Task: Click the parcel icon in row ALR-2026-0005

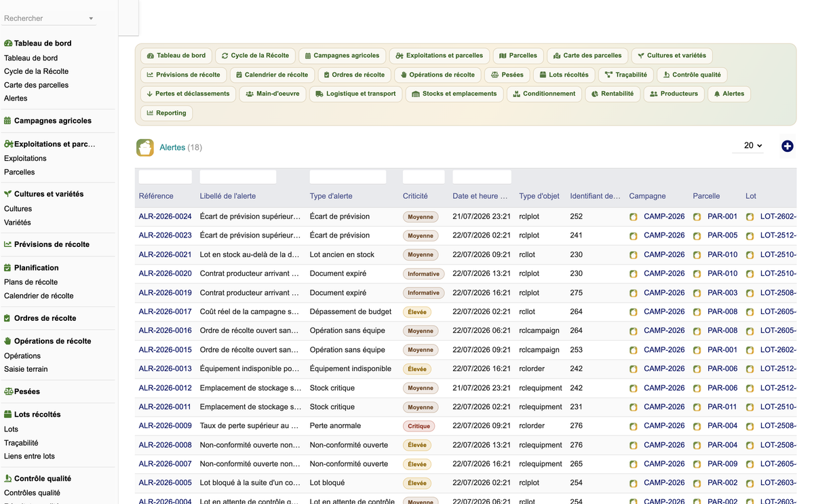Action: tap(697, 484)
